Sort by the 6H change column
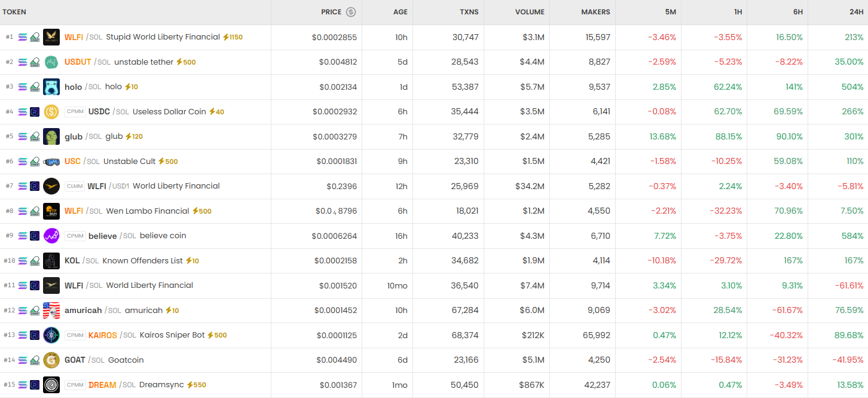Screen dimensions: 868x398 point(798,12)
